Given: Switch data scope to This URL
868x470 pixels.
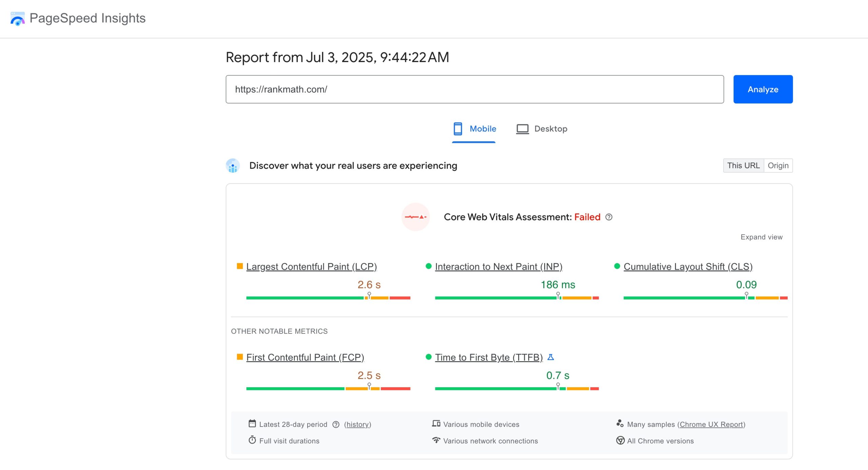Looking at the screenshot, I should 743,166.
